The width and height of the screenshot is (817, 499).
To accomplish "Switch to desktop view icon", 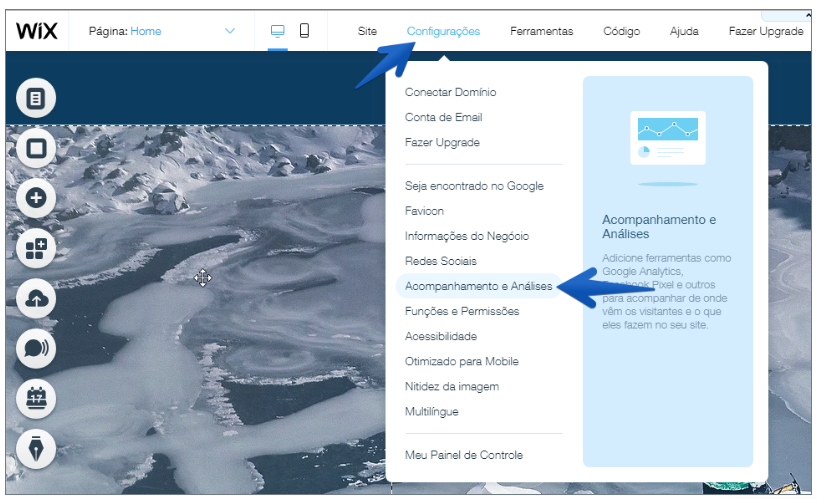I will pos(278,31).
